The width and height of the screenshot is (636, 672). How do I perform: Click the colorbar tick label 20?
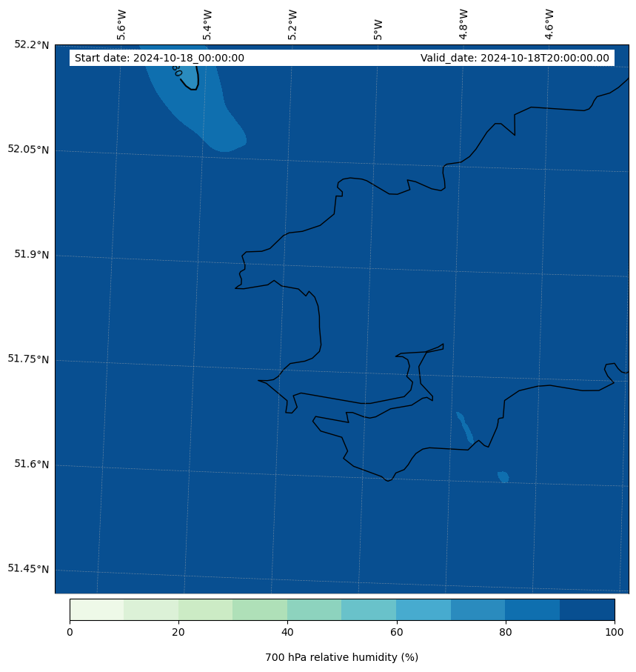(x=178, y=632)
